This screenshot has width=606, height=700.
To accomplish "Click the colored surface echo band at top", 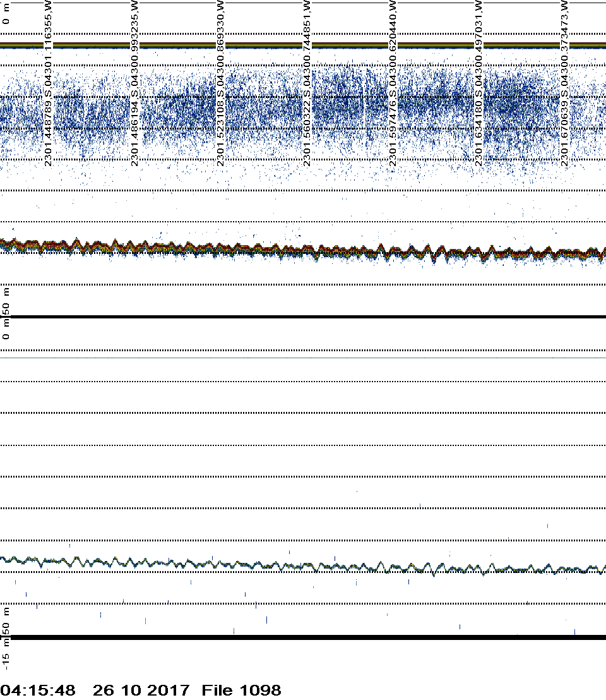I will [303, 45].
